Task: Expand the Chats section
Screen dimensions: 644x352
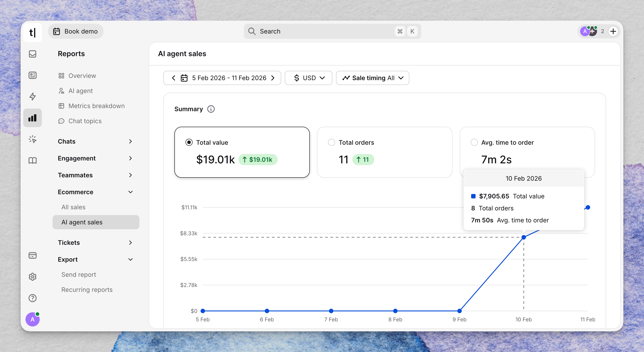Action: 95,141
